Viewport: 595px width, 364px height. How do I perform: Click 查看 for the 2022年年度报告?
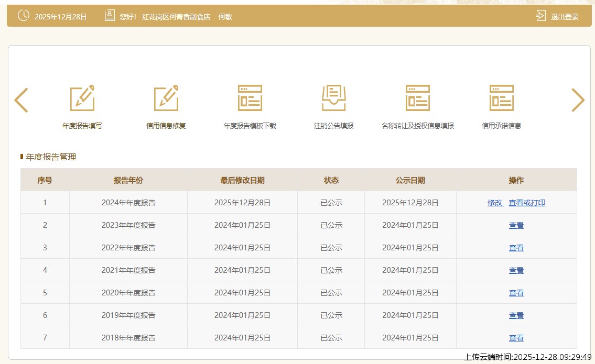(x=516, y=248)
